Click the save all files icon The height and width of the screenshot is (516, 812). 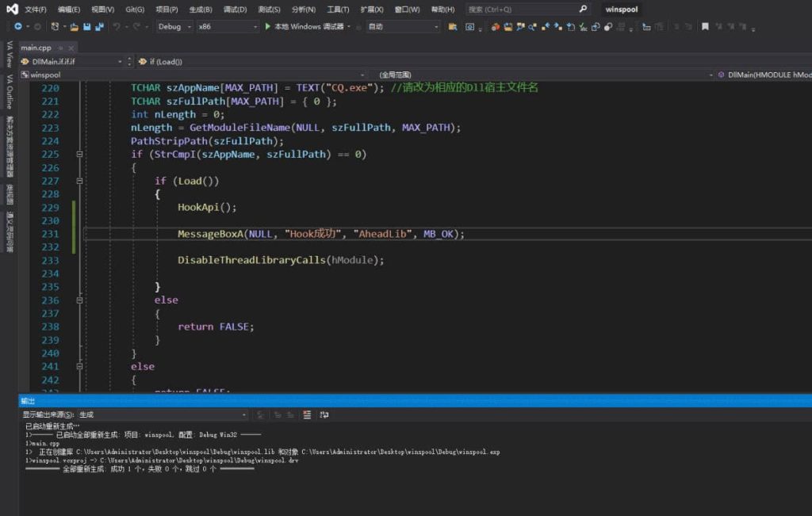(x=99, y=26)
